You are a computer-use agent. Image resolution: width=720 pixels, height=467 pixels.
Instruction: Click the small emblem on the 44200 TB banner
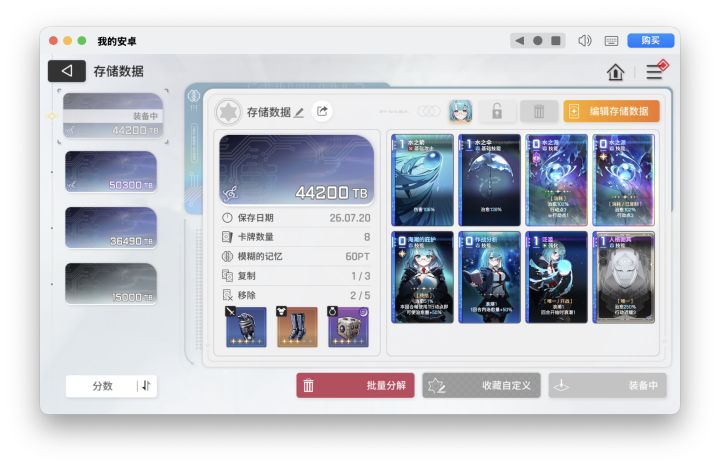click(231, 193)
